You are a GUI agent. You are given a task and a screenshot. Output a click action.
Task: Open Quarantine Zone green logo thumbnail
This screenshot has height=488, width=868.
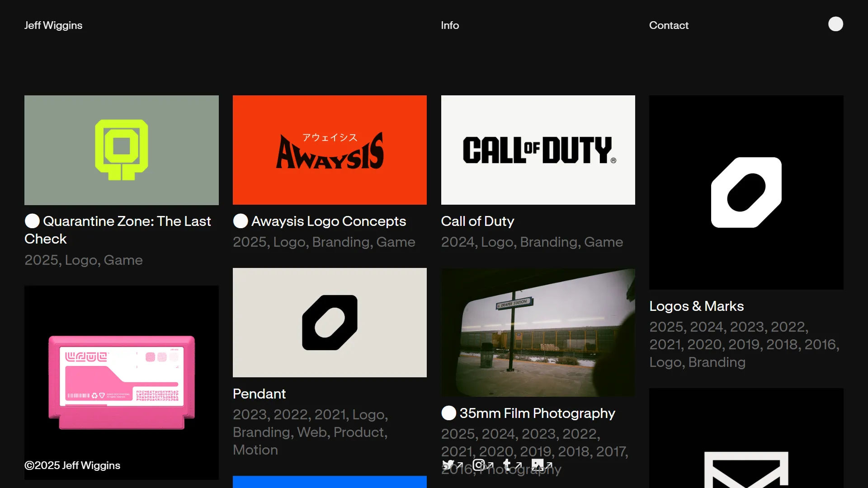(121, 150)
